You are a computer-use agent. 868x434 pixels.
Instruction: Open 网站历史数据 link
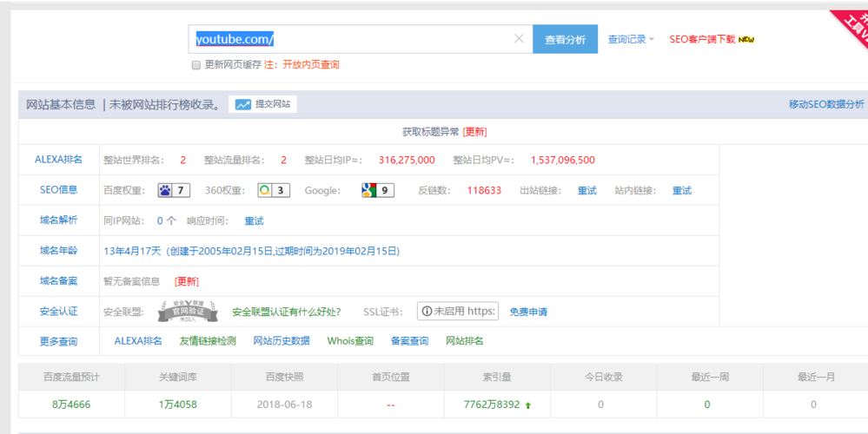coord(282,341)
